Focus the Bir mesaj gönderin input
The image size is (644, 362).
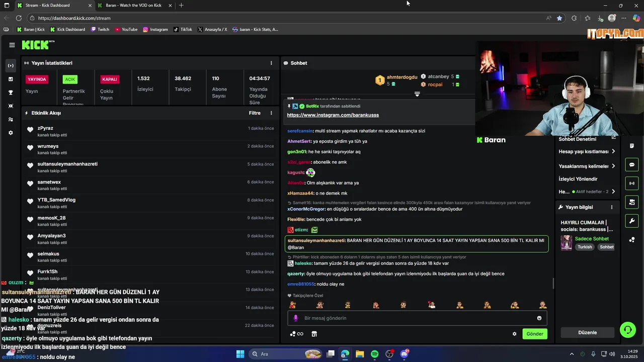[418, 318]
